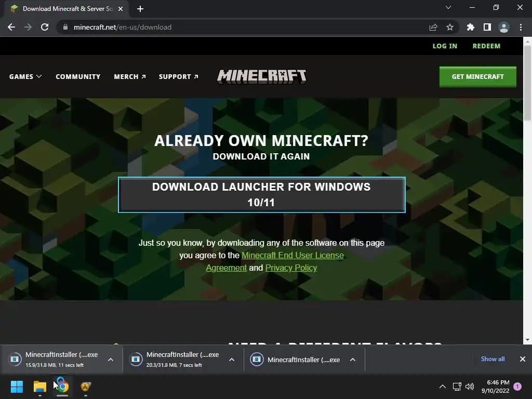Click the Chrome taskbar icon
Viewport: 532px width, 399px height.
62,387
